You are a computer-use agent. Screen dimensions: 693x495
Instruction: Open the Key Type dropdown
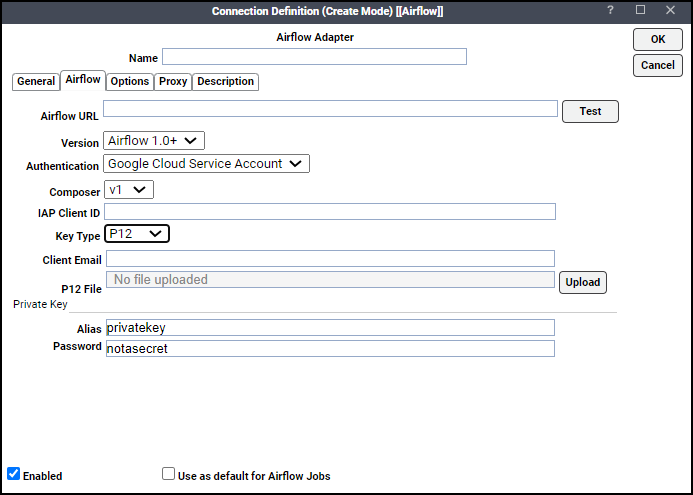(x=137, y=234)
